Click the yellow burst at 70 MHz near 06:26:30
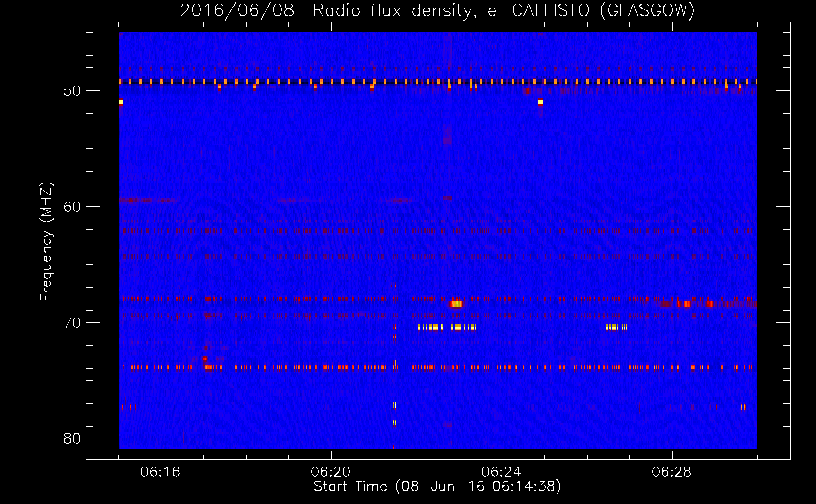The image size is (816, 504). coord(616,327)
